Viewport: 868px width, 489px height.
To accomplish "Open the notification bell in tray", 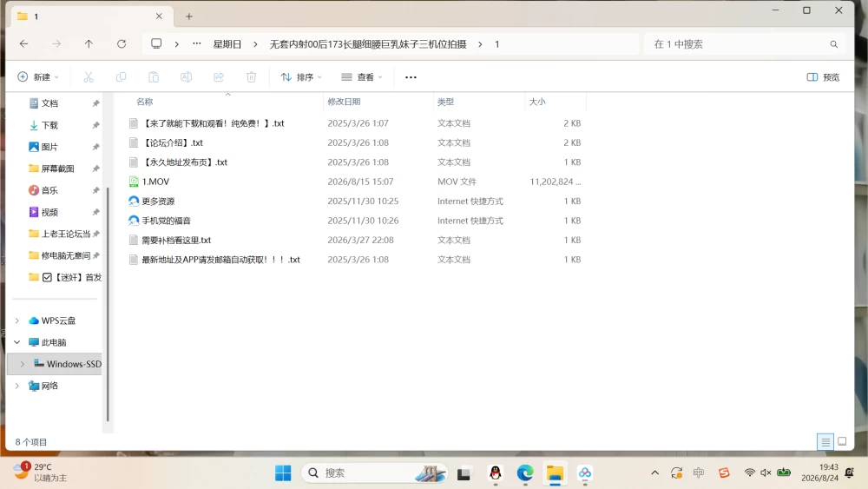I will point(850,472).
